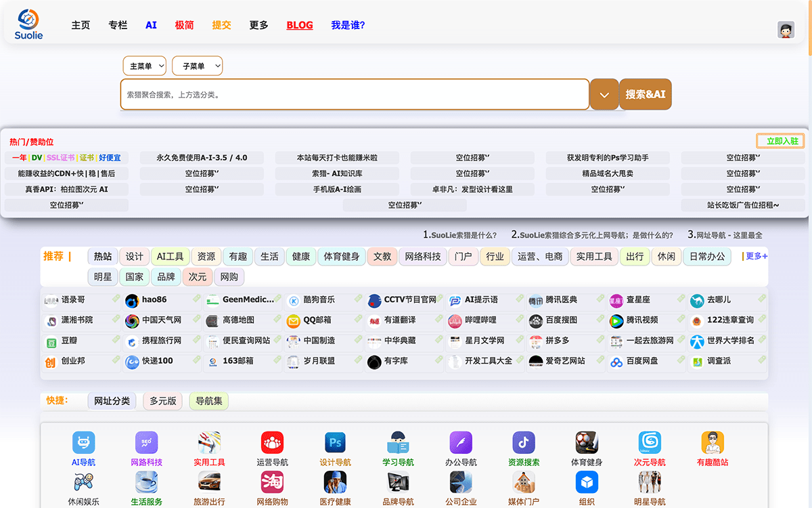Open the 运营导航 red people icon
812x508 pixels.
click(x=272, y=443)
